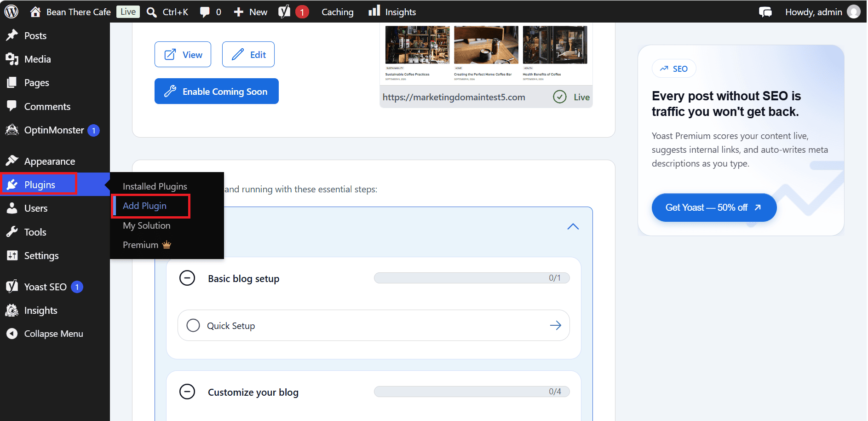Click the chat bubbles icon near Howdy admin

click(765, 12)
